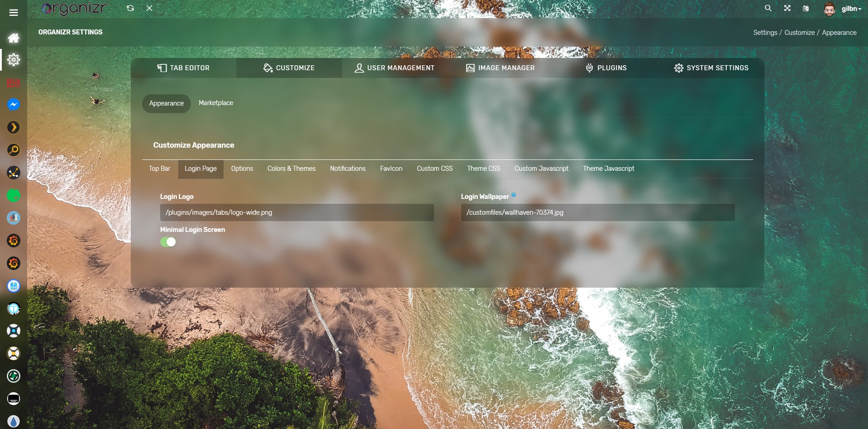Open the Messenger tab in sidebar
The image size is (868, 429).
[14, 105]
